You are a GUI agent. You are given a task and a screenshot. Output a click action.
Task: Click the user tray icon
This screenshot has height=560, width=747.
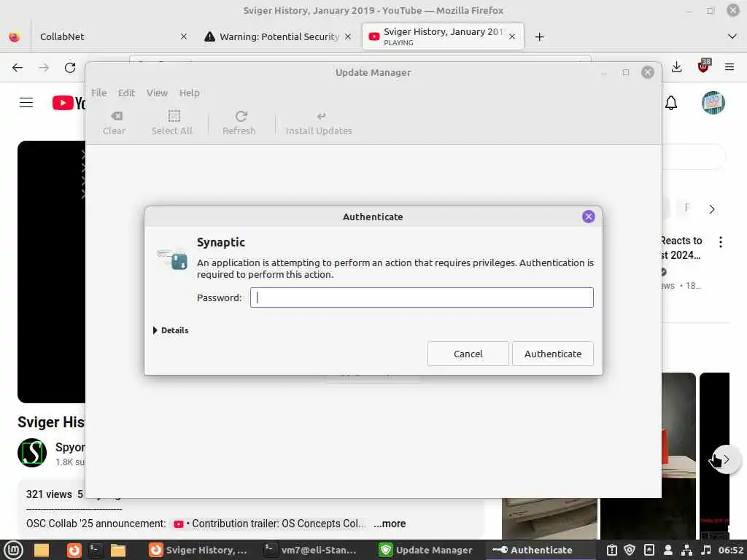pos(668,550)
